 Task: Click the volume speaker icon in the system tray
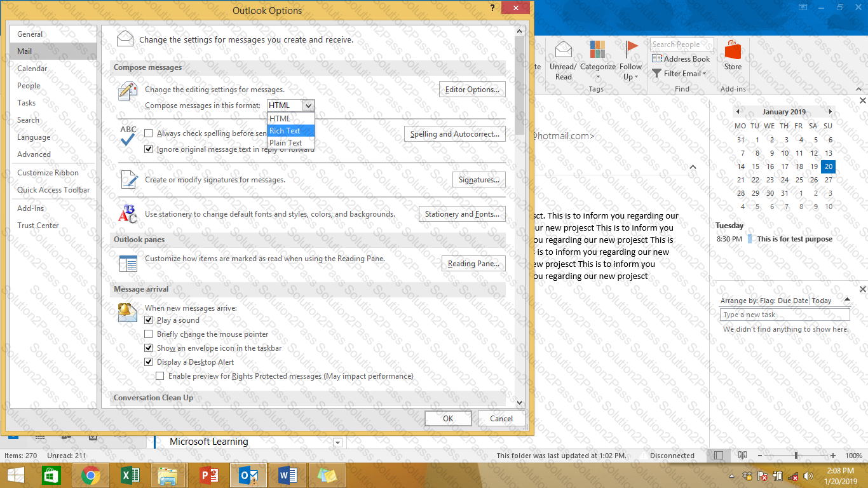point(808,475)
